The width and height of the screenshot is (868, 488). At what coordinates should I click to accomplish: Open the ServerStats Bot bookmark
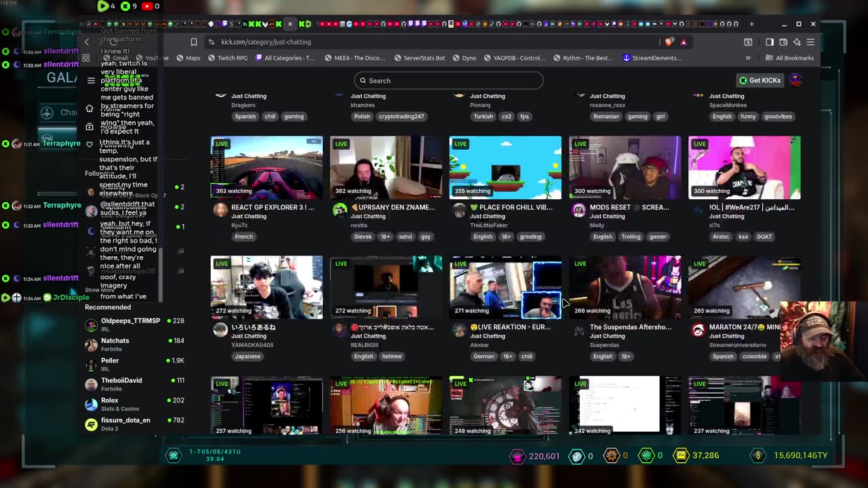click(x=419, y=58)
